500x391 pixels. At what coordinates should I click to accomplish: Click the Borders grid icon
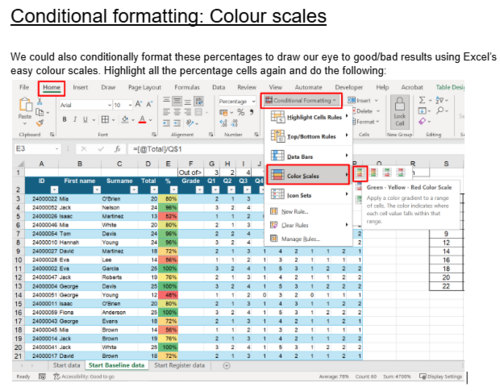pos(105,119)
